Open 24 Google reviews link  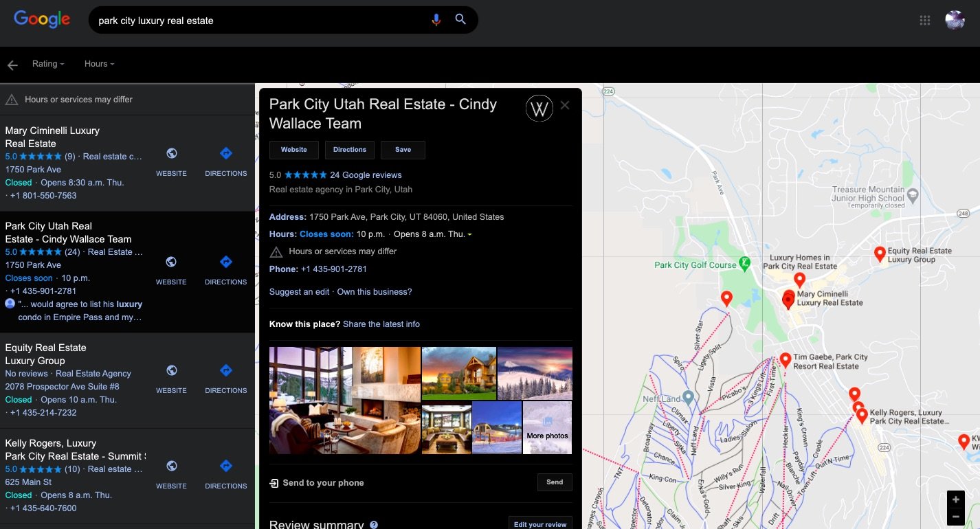tap(366, 175)
